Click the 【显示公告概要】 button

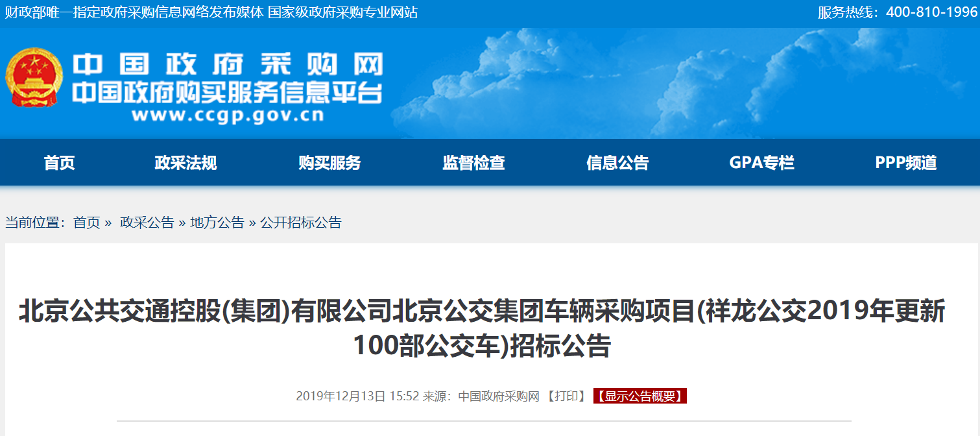(640, 396)
